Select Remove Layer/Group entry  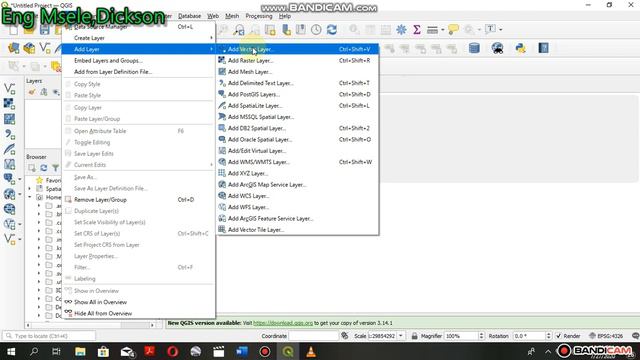[x=139, y=200]
